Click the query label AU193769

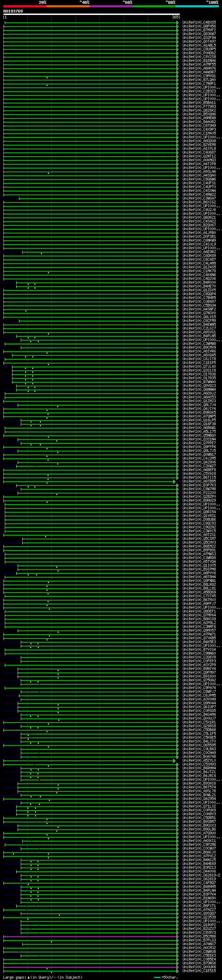[13, 11]
